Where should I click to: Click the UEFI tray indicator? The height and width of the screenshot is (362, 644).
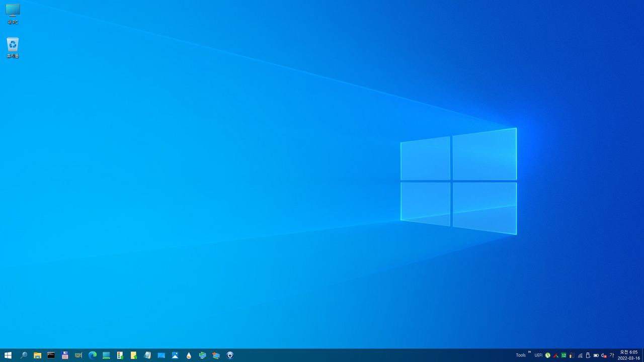click(538, 355)
